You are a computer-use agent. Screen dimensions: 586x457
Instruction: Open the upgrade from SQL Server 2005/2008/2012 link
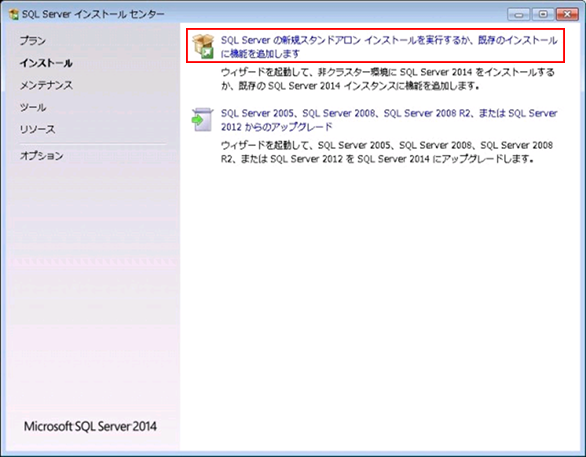(x=389, y=120)
